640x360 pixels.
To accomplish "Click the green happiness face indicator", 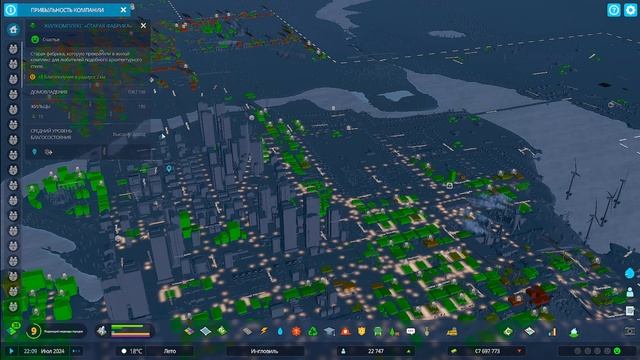I will click(x=617, y=351).
